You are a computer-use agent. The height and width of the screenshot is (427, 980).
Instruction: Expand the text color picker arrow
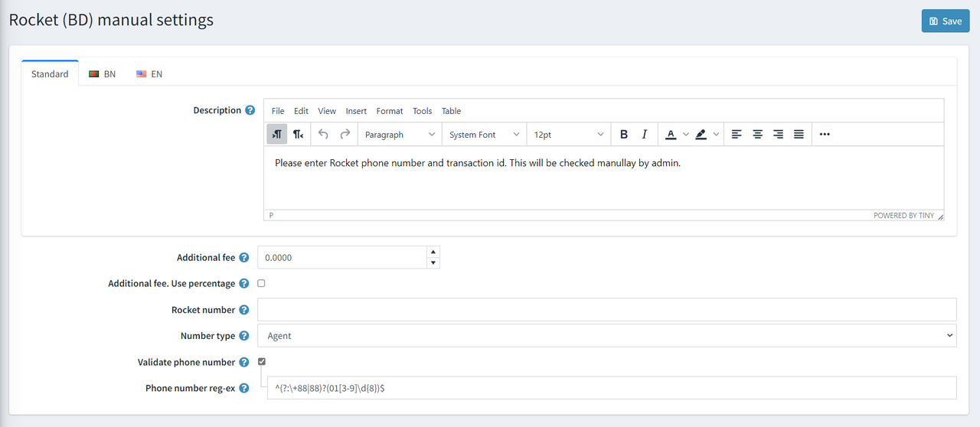686,134
